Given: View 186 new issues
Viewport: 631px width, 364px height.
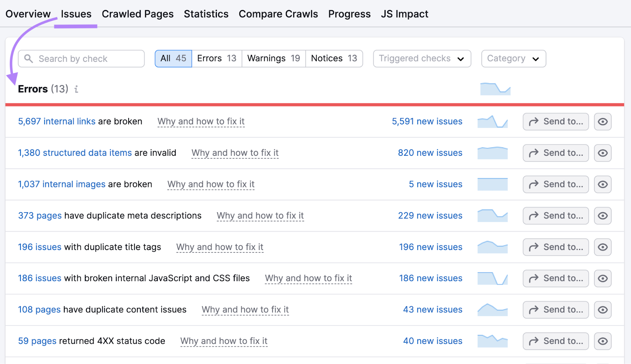Looking at the screenshot, I should (x=431, y=278).
